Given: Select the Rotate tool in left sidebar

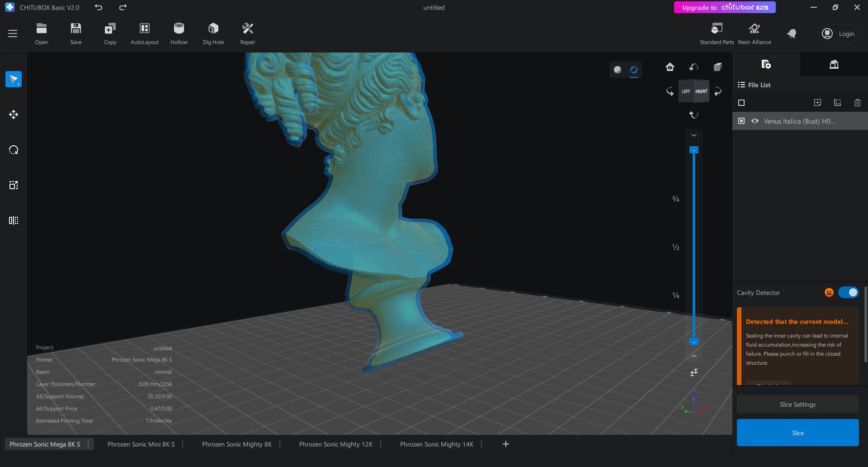Looking at the screenshot, I should [x=14, y=149].
